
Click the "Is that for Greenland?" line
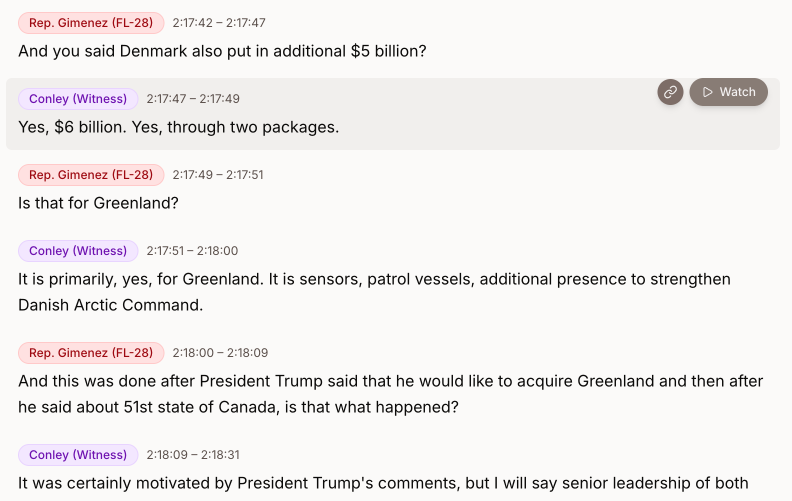(98, 203)
